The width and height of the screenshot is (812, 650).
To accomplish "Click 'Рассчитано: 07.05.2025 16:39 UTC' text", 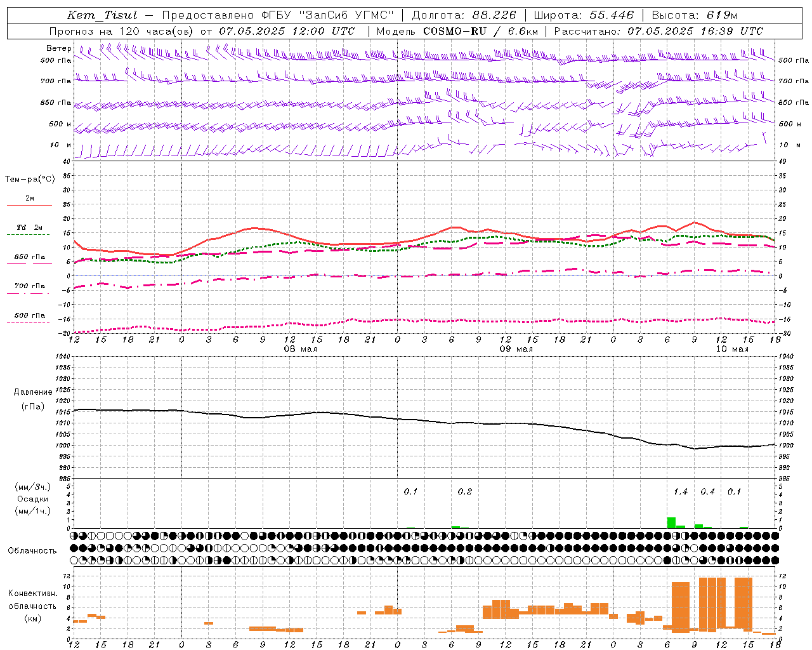I will (658, 31).
